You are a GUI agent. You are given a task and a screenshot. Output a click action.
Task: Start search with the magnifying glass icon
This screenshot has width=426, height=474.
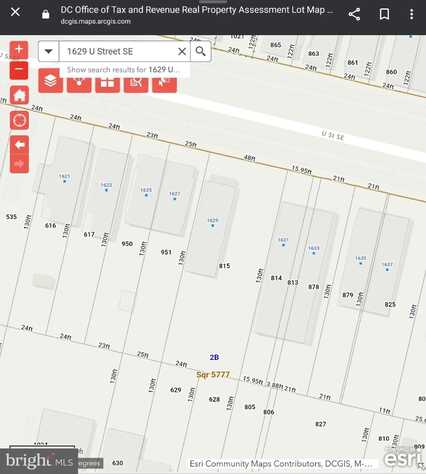(200, 51)
